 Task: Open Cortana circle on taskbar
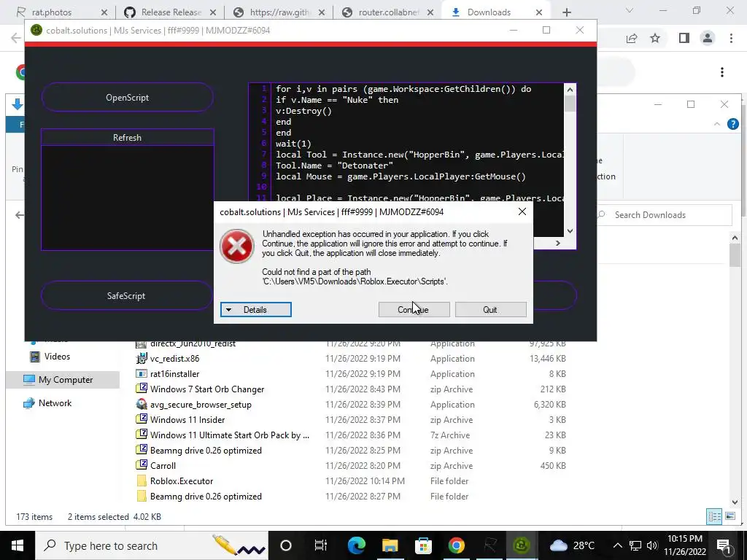(x=286, y=545)
